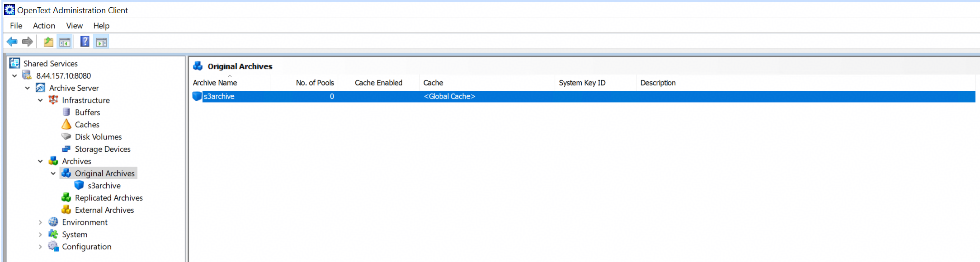Select s3archive under Original Archives tree

pos(104,185)
